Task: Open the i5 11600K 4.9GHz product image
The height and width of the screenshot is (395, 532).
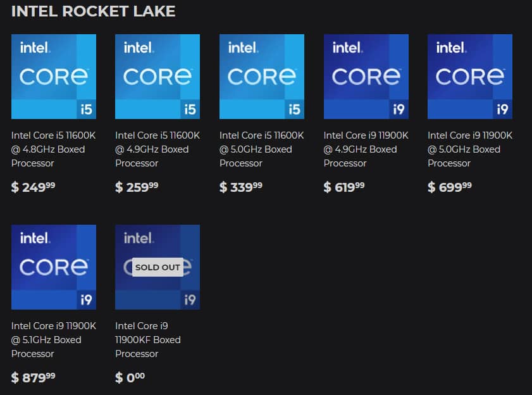Action: pos(158,77)
